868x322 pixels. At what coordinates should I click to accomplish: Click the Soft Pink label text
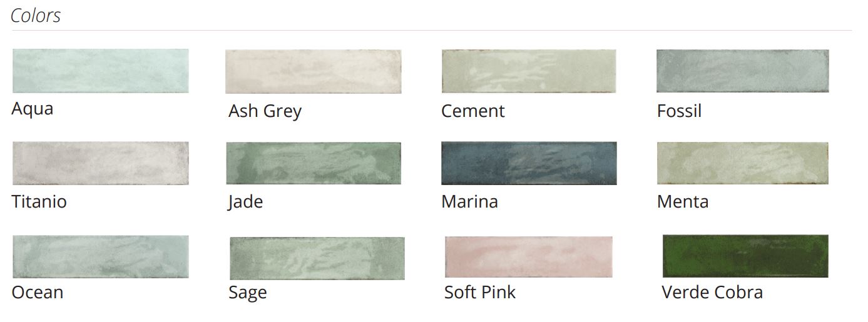coord(480,292)
